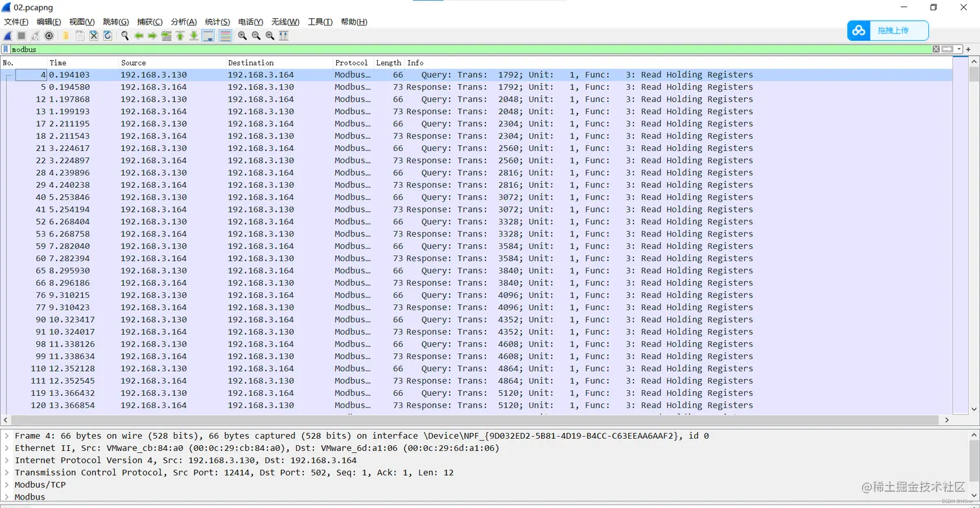
Task: Expand the Ethernet II details row
Action: pyautogui.click(x=7, y=448)
